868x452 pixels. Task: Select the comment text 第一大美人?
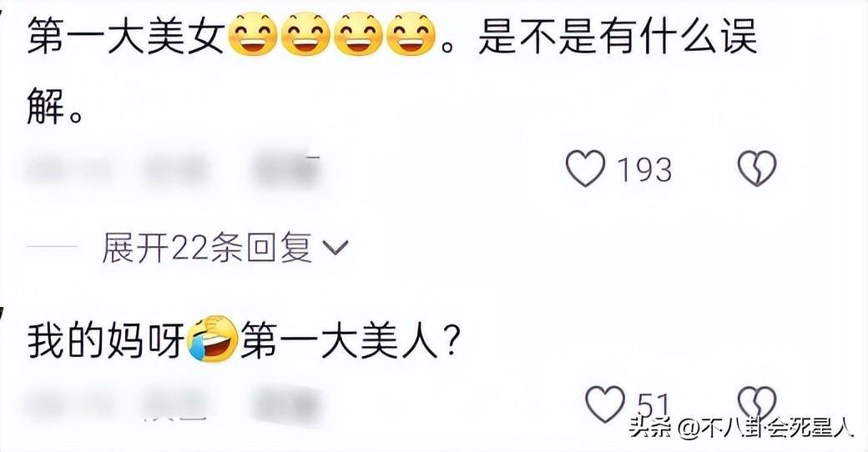click(351, 341)
